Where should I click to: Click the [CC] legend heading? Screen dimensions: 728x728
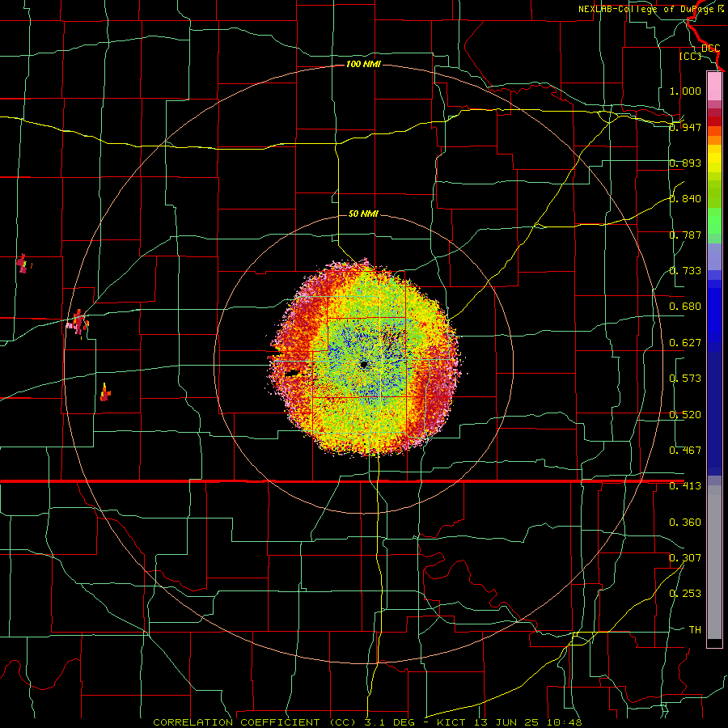[x=690, y=56]
